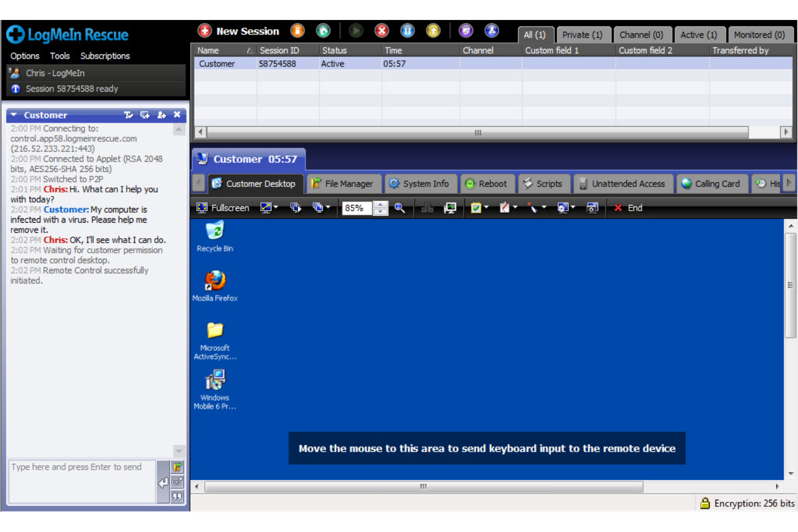Open the Tools menu
The width and height of the screenshot is (798, 532).
coord(59,56)
